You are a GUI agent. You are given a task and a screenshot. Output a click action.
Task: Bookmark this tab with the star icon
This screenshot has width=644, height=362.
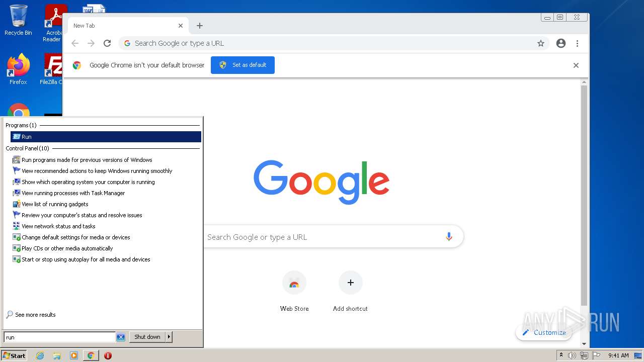pyautogui.click(x=541, y=43)
